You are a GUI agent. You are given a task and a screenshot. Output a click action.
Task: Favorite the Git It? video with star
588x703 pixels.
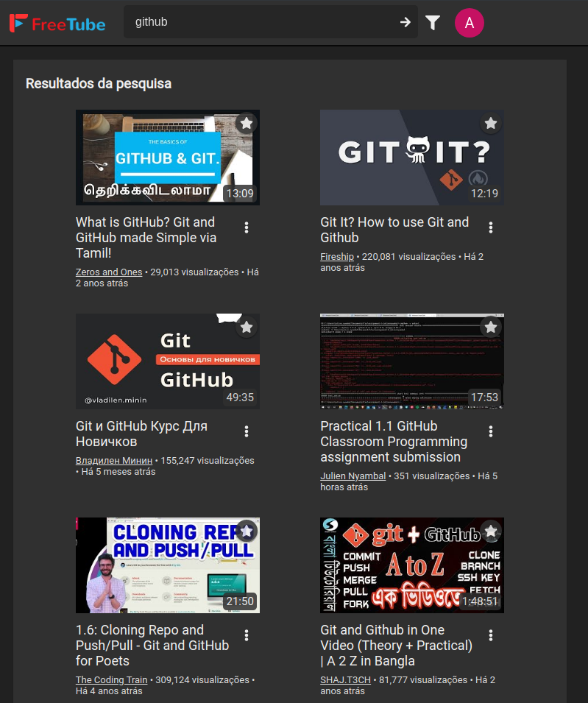click(x=491, y=123)
